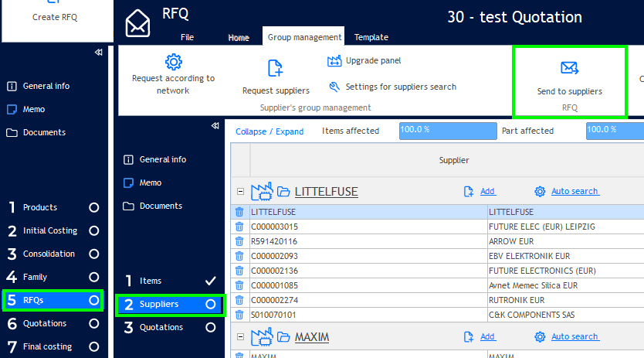The width and height of the screenshot is (644, 358).
Task: Delete row C000002136 with trash icon
Action: (x=239, y=271)
